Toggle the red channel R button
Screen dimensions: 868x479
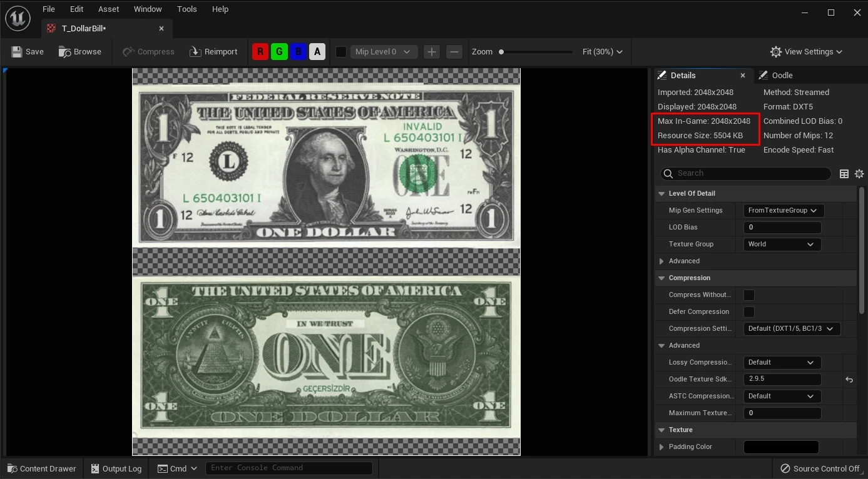(x=260, y=52)
